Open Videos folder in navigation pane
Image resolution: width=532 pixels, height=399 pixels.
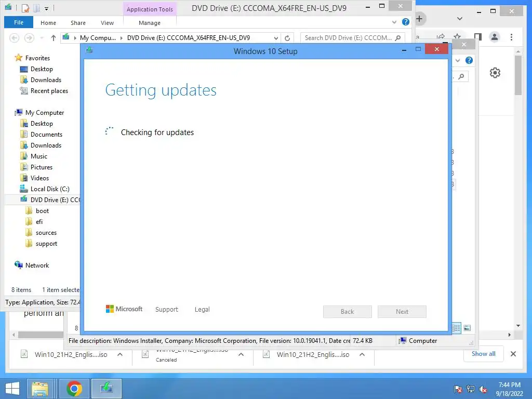[x=39, y=178]
